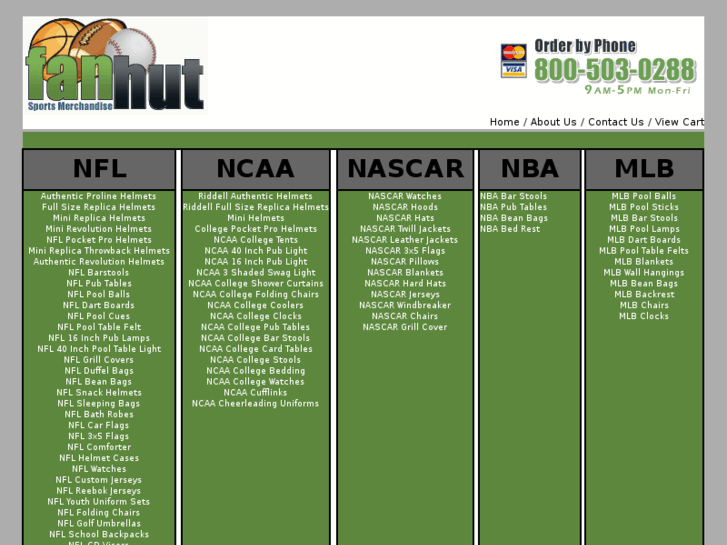This screenshot has height=545, width=727.
Task: Open NCAA College Shower Curtains
Action: [255, 283]
